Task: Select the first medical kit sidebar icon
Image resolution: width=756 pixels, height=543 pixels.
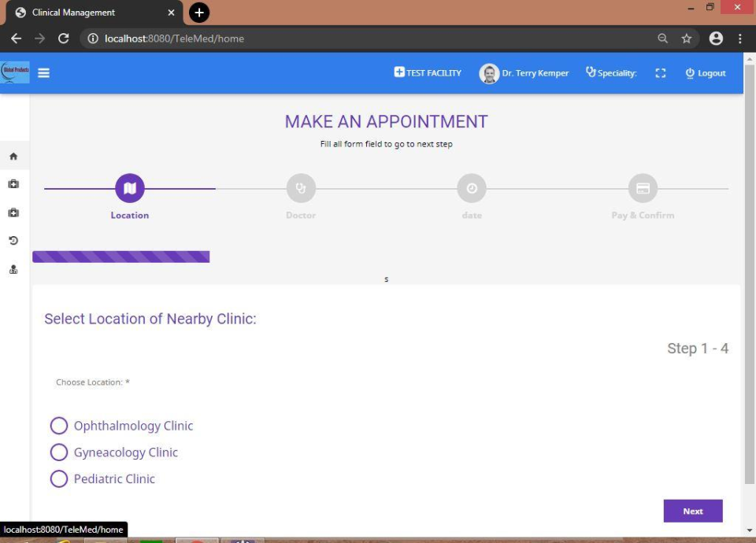Action: tap(13, 183)
